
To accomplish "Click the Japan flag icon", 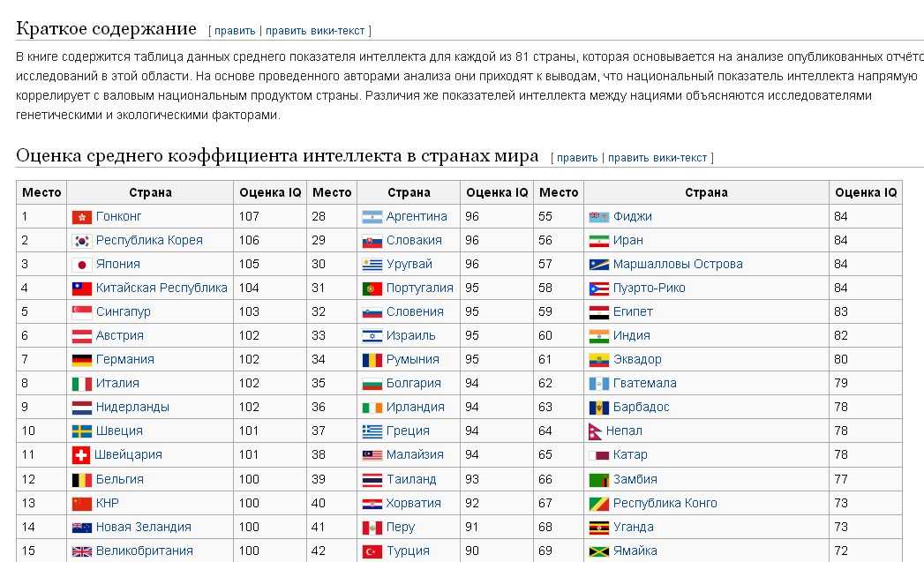I will click(82, 265).
